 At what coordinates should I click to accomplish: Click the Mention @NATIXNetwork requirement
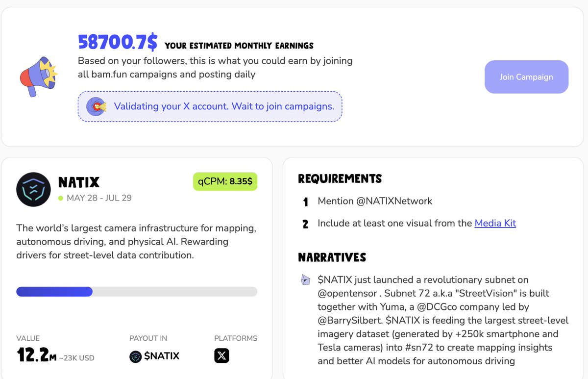[375, 201]
